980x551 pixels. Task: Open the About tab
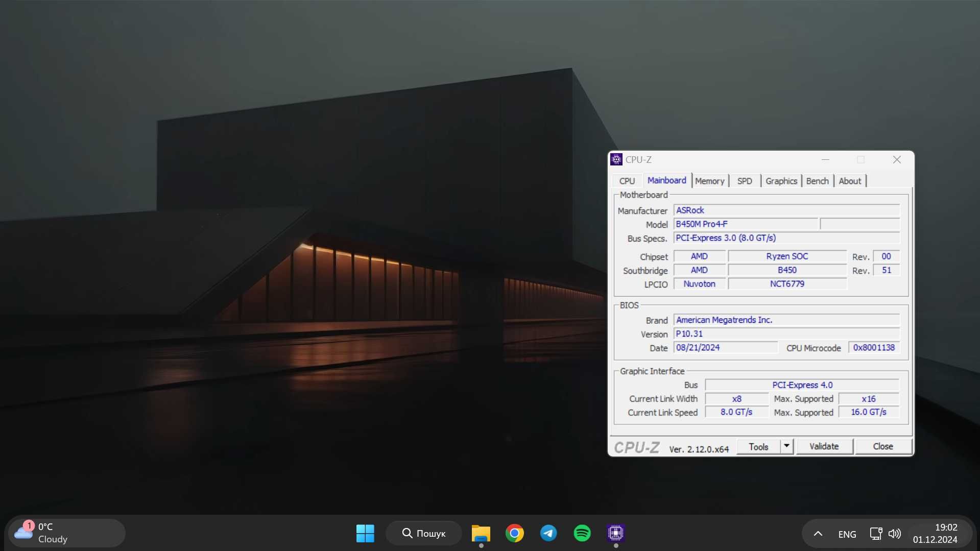[850, 181]
